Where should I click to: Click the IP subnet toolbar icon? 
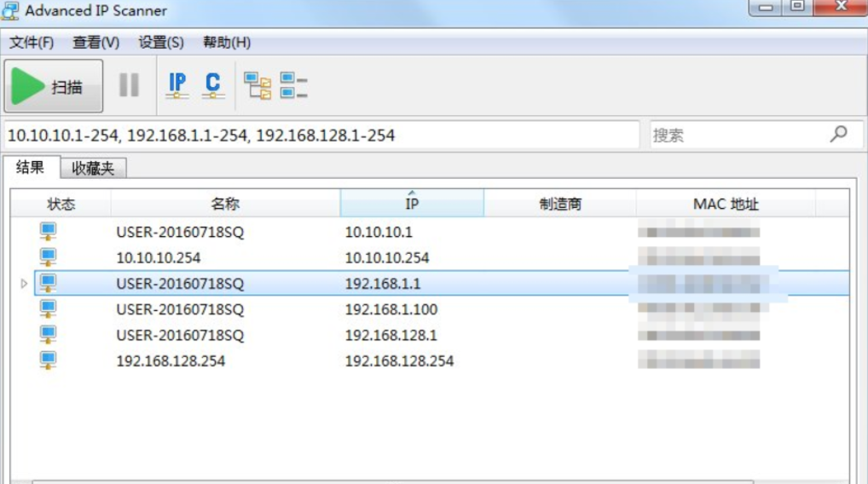[x=177, y=86]
